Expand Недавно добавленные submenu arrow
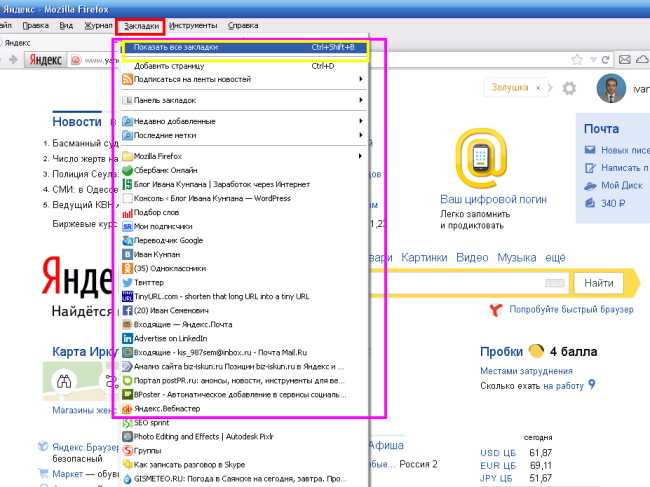This screenshot has width=650, height=487. pyautogui.click(x=361, y=121)
